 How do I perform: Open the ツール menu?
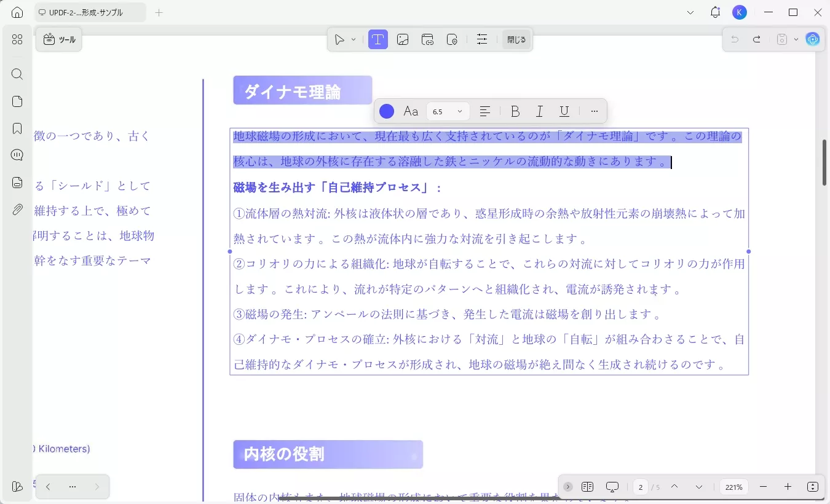(x=58, y=39)
